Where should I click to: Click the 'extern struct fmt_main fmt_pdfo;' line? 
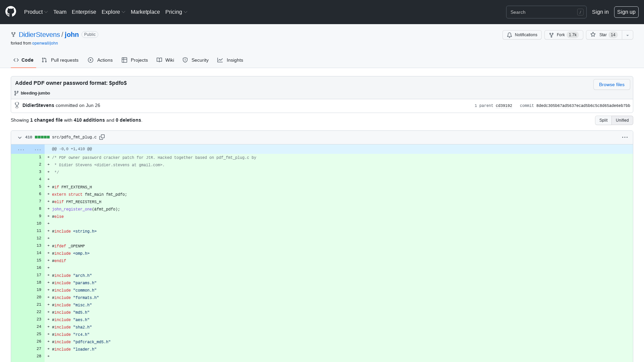coord(90,194)
